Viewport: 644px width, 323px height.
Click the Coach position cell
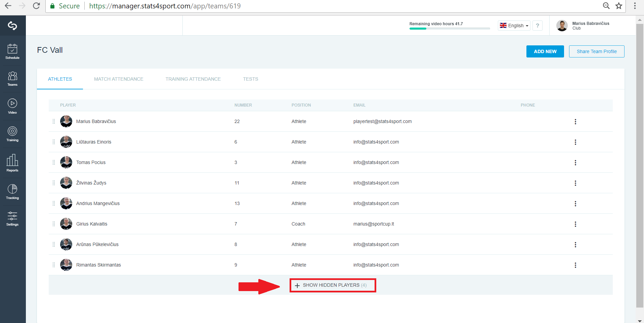point(298,224)
